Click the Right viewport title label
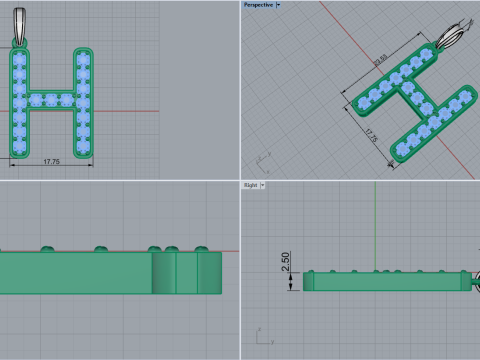 (x=251, y=185)
